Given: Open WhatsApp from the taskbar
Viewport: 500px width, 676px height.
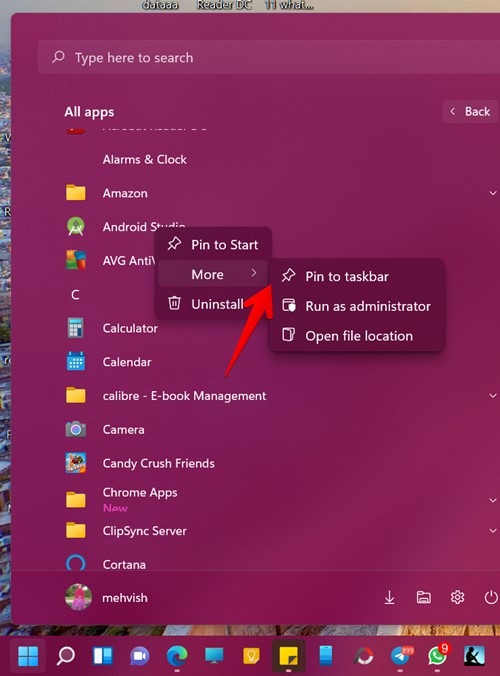Looking at the screenshot, I should coord(438,656).
